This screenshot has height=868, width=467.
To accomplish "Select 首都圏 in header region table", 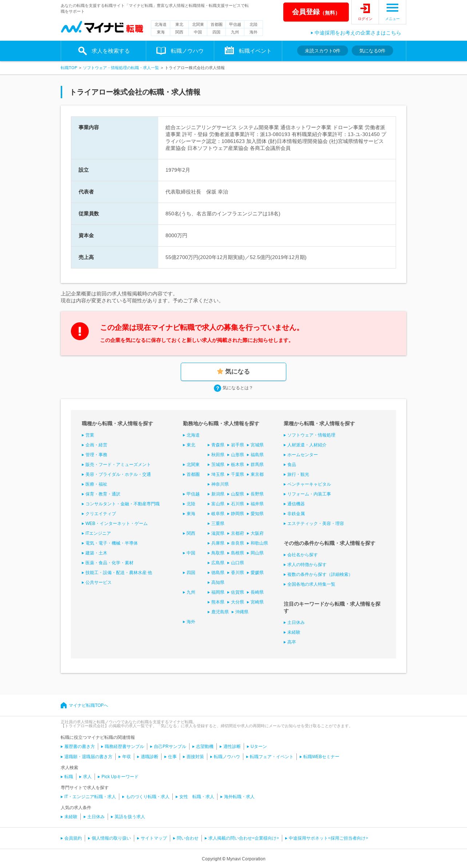I will (216, 24).
